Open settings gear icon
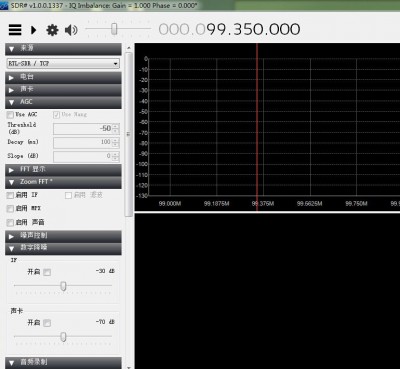Image resolution: width=400 pixels, height=369 pixels. click(x=52, y=30)
